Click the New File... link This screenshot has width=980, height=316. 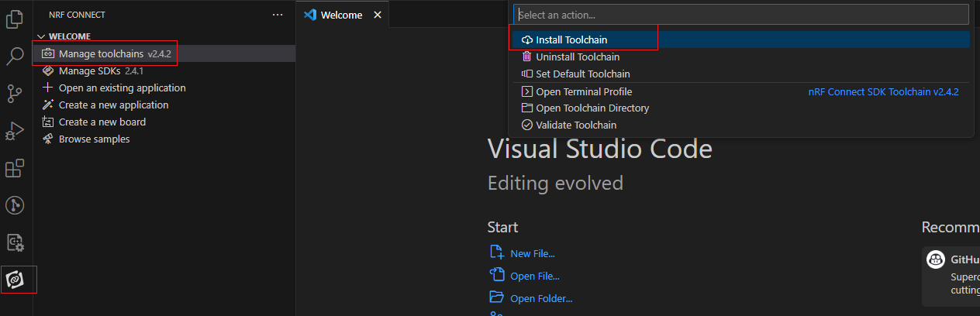tap(533, 253)
